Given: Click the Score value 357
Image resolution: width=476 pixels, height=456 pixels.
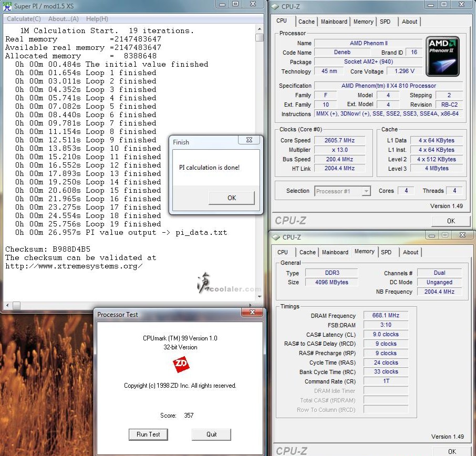Looking at the screenshot, I should click(189, 416).
